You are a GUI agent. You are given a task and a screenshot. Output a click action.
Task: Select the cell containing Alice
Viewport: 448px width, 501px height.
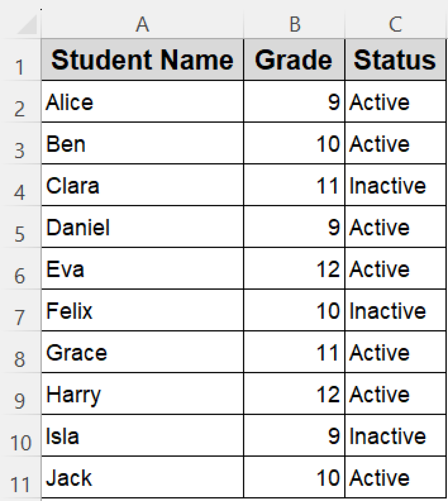(x=142, y=102)
